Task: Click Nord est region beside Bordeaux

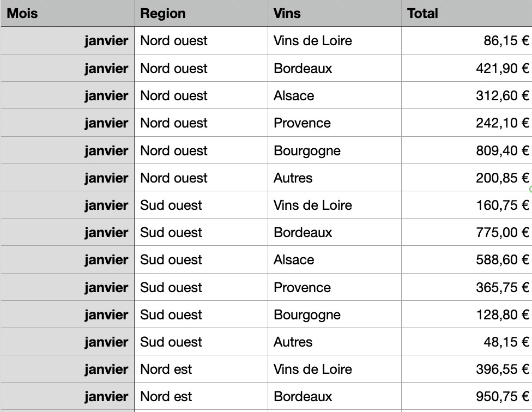Action: click(x=166, y=397)
